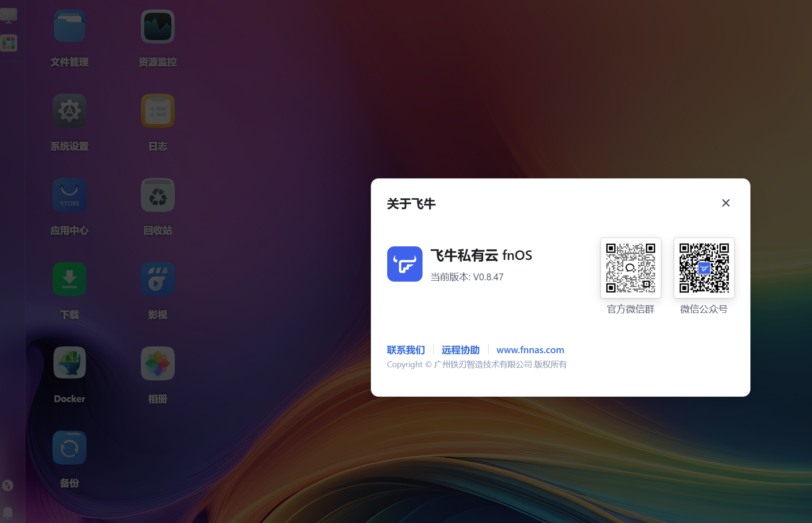Click the fnOS bull logo in dialog
The width and height of the screenshot is (812, 523).
coord(405,264)
